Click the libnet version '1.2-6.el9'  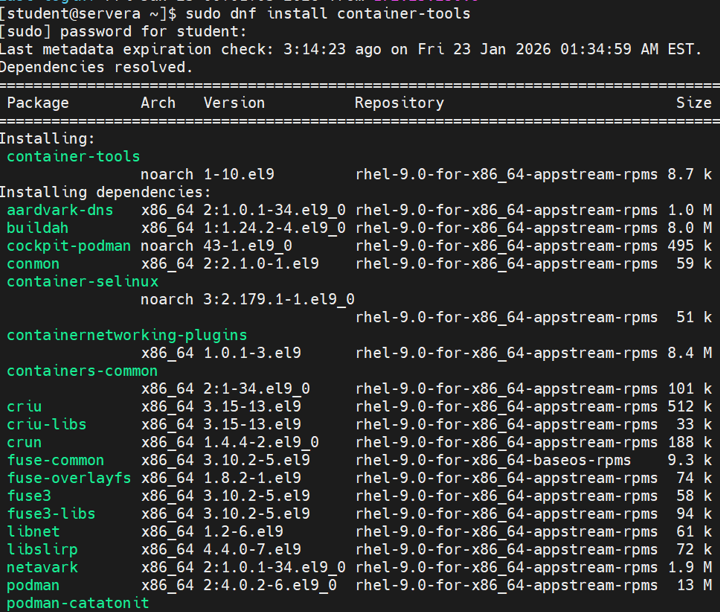(x=243, y=532)
